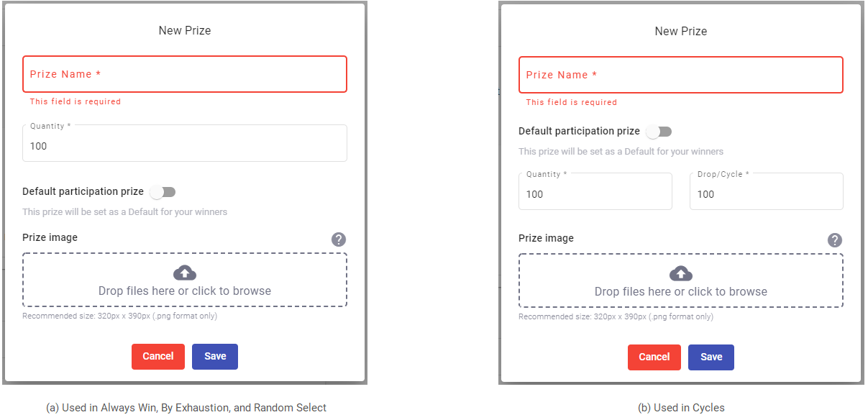This screenshot has height=420, width=868.
Task: Click the Prize Name field in Cycles dialog
Action: 680,75
